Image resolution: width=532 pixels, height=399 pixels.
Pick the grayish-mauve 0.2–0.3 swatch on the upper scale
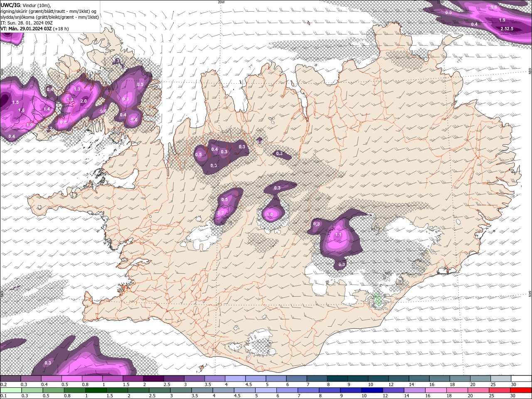10,379
